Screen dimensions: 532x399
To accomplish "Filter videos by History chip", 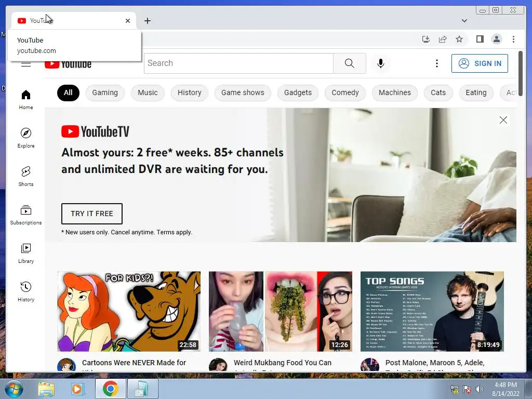I will (x=189, y=92).
